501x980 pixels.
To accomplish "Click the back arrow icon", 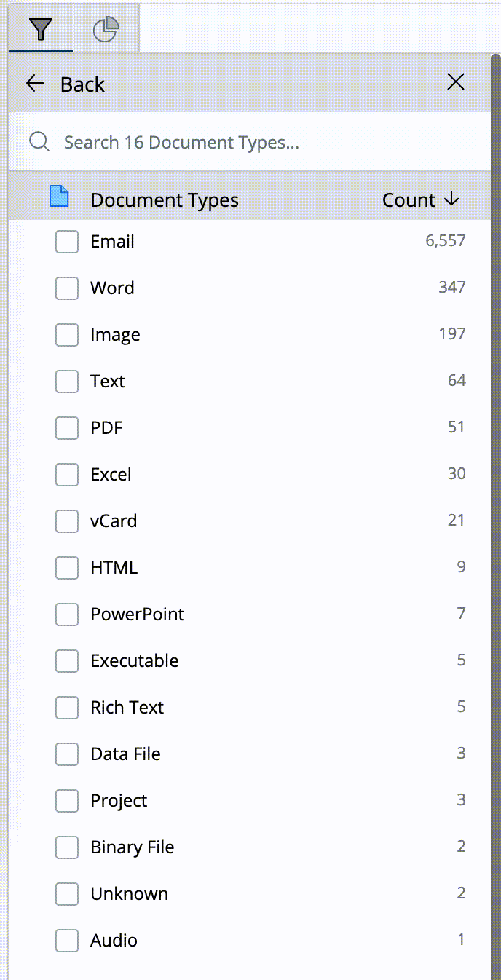I will coord(34,83).
